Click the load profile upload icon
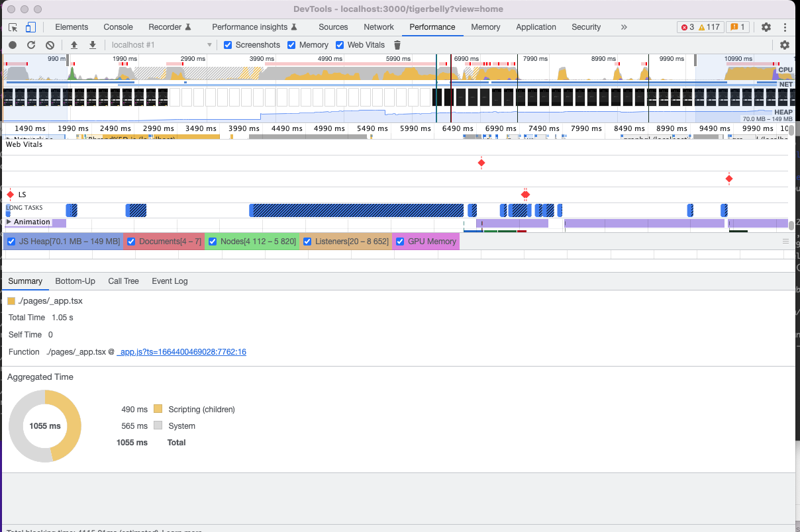Viewport: 800px width, 532px height. pos(74,45)
